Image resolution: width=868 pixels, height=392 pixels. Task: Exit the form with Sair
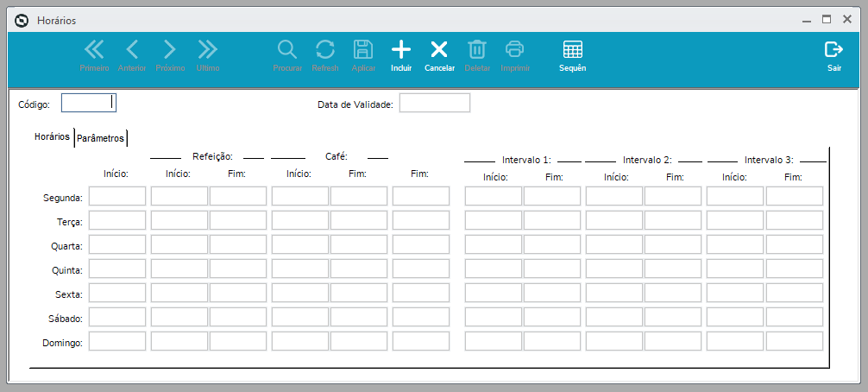point(834,56)
